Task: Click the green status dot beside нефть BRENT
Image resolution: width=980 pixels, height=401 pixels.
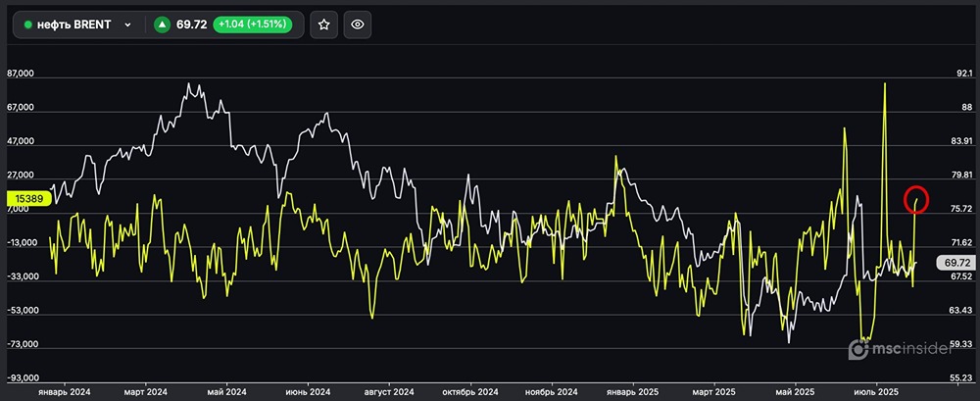Action: pos(28,25)
